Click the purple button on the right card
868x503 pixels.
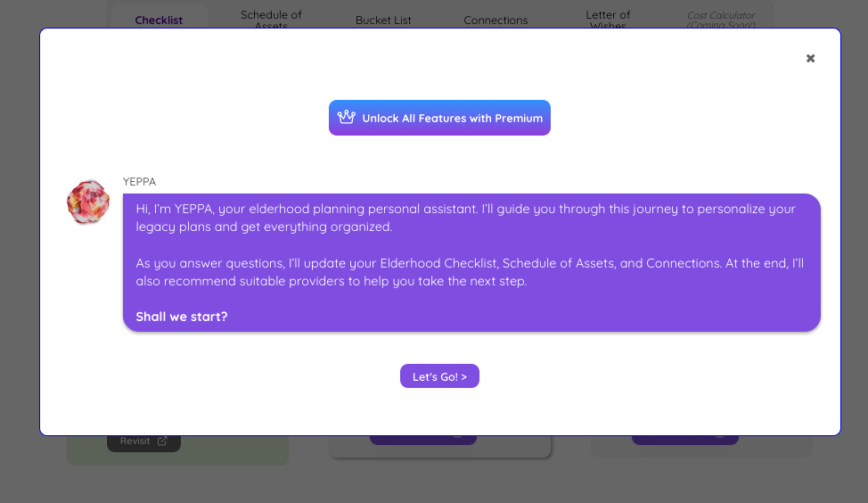point(684,440)
